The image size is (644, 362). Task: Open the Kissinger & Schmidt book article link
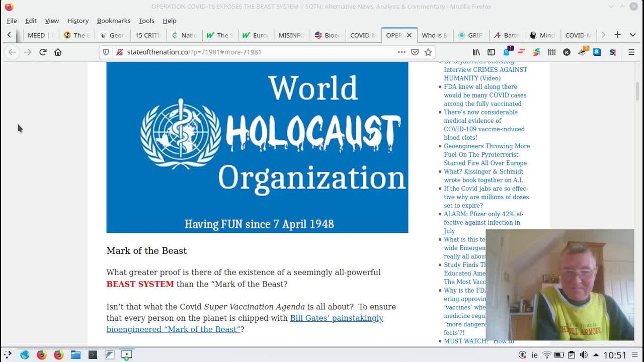click(483, 175)
